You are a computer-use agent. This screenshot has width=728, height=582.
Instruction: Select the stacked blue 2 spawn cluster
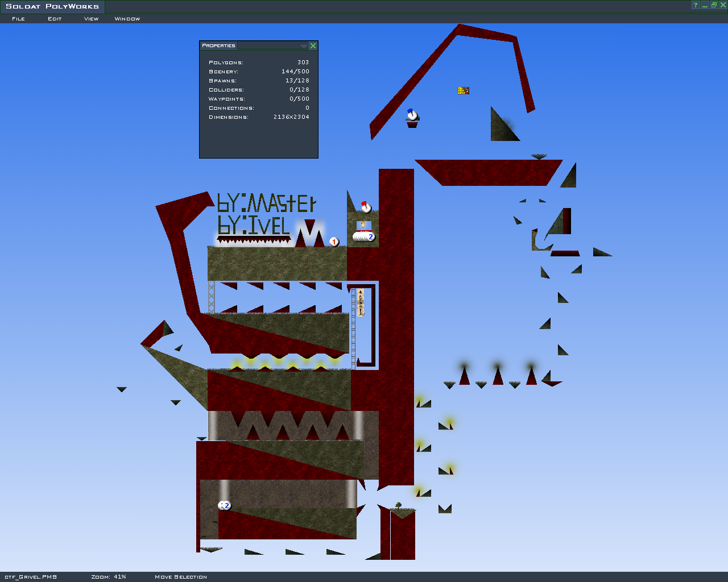pyautogui.click(x=364, y=236)
